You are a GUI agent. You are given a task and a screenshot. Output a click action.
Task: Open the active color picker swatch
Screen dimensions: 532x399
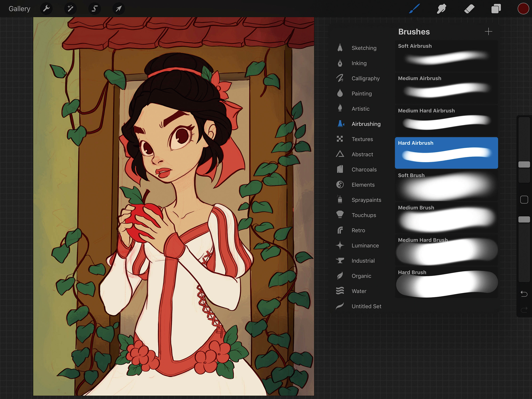523,9
